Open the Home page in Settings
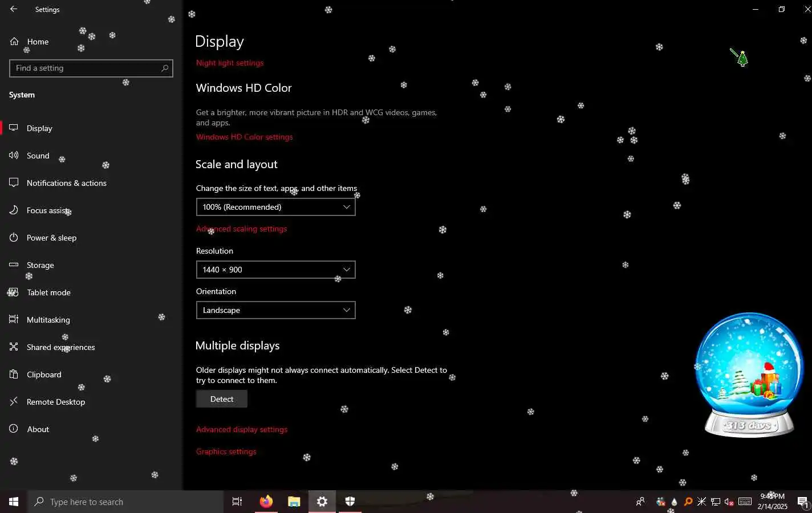The image size is (812, 513). (91, 42)
